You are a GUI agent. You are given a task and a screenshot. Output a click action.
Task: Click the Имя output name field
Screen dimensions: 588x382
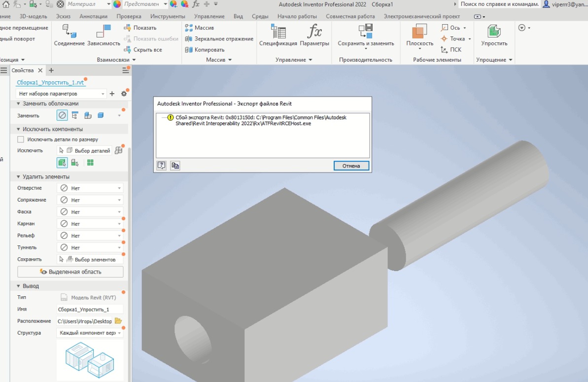click(90, 309)
